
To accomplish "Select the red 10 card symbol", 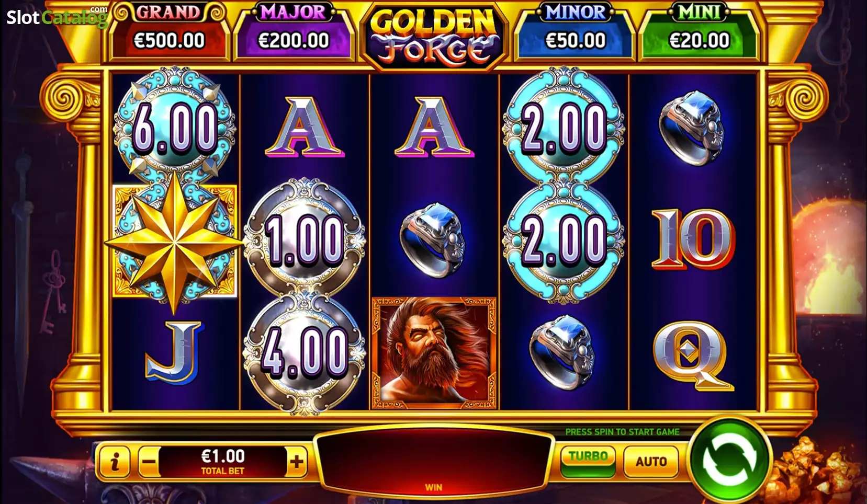I will (x=693, y=239).
